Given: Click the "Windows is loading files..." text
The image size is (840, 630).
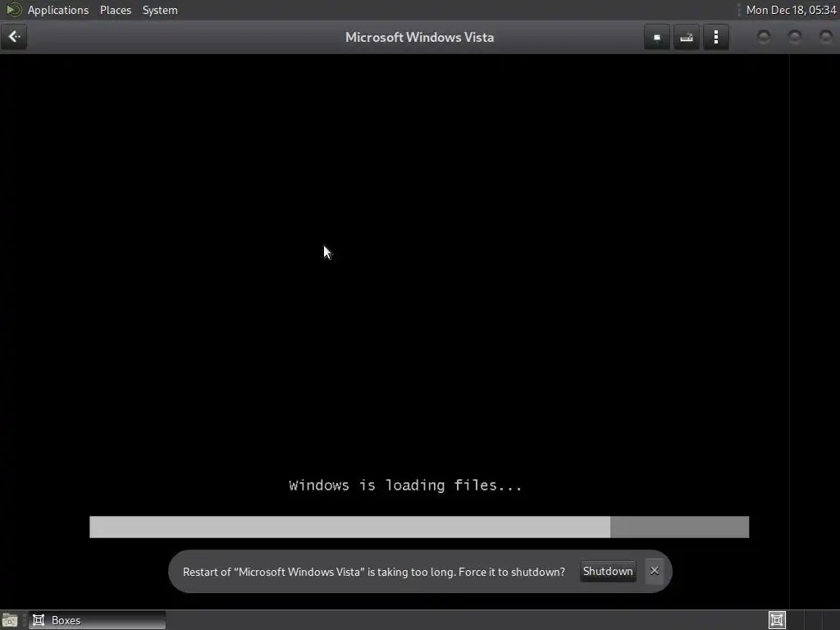Looking at the screenshot, I should (405, 486).
